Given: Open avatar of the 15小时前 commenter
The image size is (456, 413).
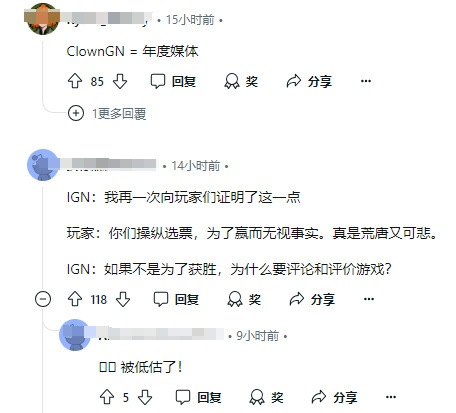Looking at the screenshot, I should (x=43, y=19).
